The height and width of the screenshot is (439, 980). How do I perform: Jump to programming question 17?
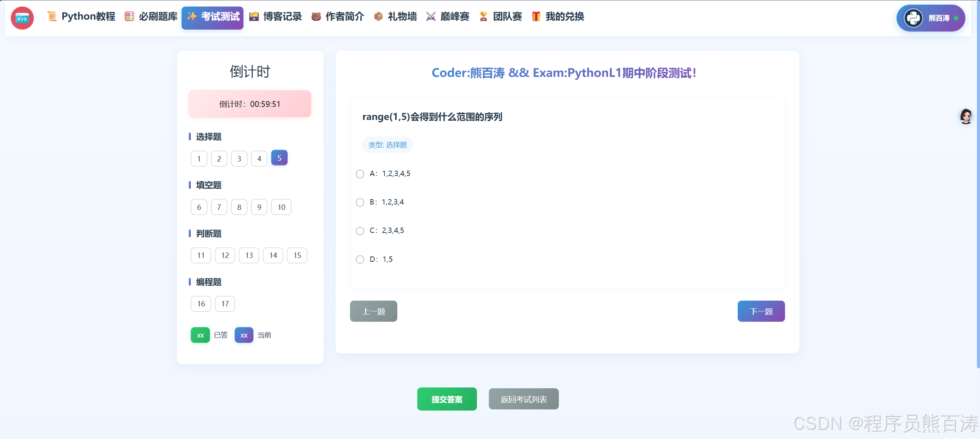225,304
